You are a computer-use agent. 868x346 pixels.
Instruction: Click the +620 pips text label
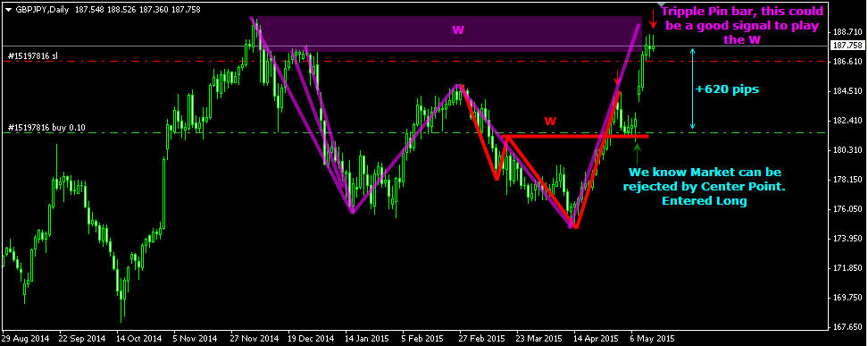click(x=728, y=89)
